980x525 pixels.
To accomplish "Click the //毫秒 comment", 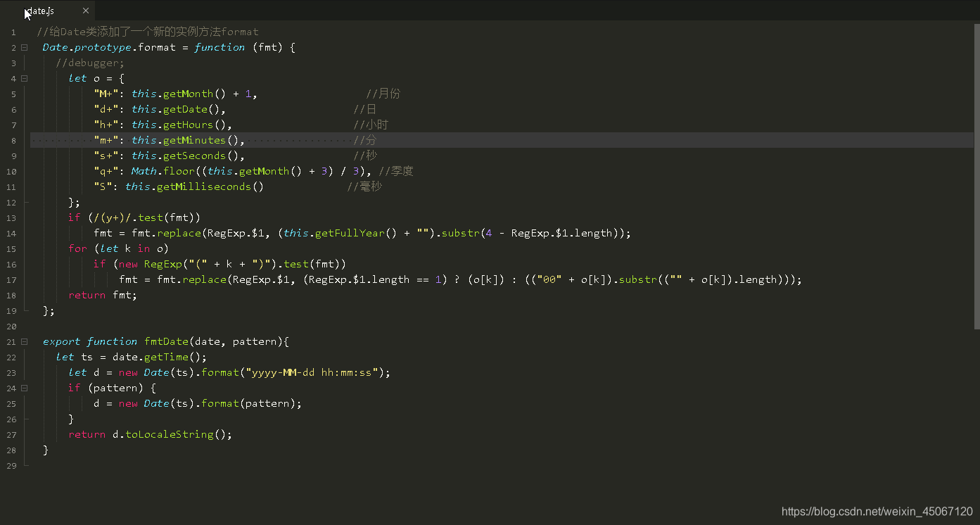I will (x=364, y=187).
